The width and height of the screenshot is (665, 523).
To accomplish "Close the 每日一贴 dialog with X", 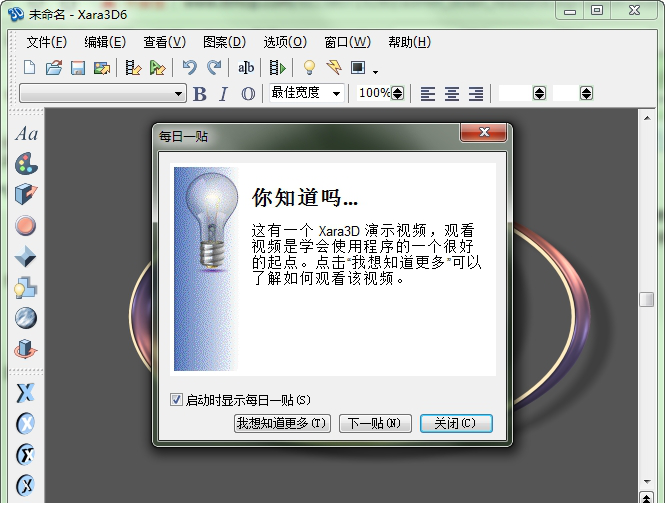I will [483, 132].
